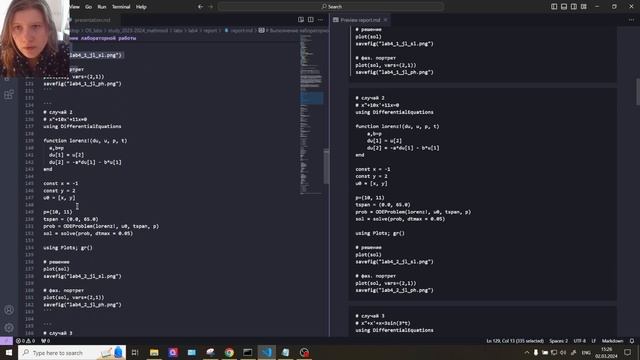Switch to Visual Studio Code taskbar icon
This screenshot has height=360, width=640.
coord(267,352)
